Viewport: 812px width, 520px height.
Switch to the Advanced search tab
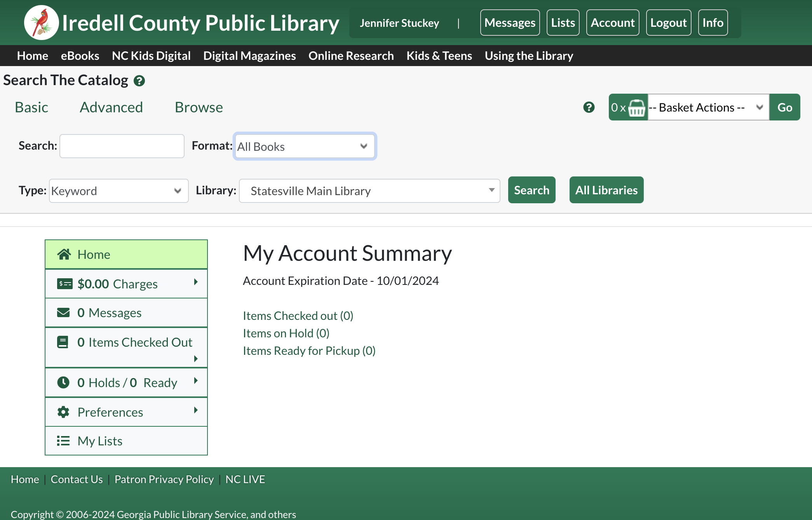pos(111,107)
